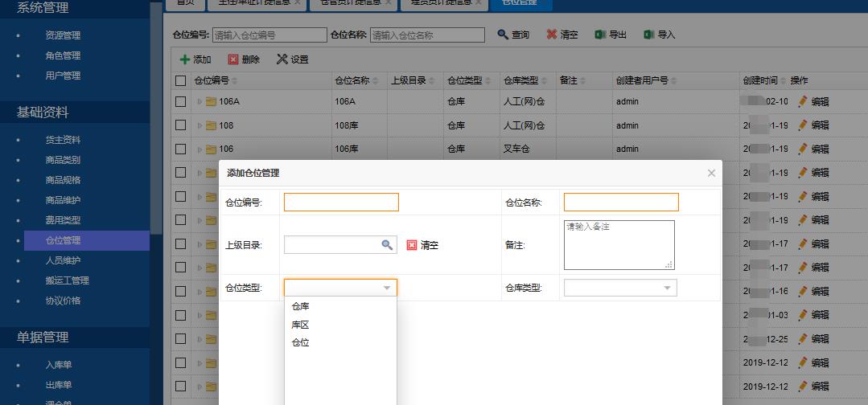Expand the 106A tree node arrow

tap(200, 102)
